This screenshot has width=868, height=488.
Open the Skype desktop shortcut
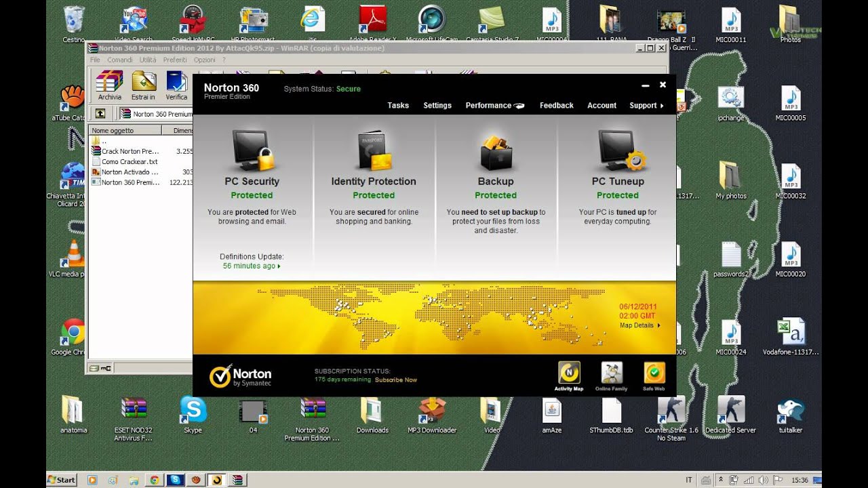point(193,415)
